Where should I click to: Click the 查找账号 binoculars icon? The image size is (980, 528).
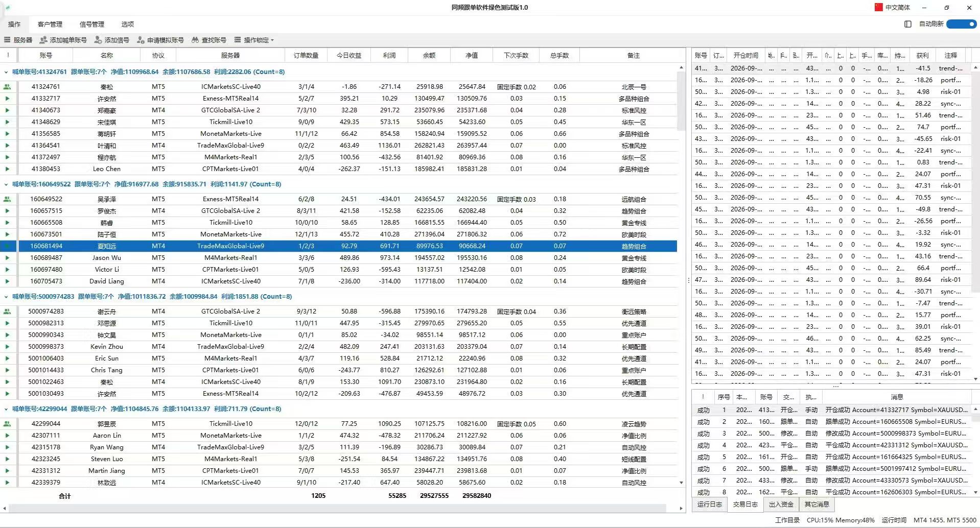coord(195,40)
